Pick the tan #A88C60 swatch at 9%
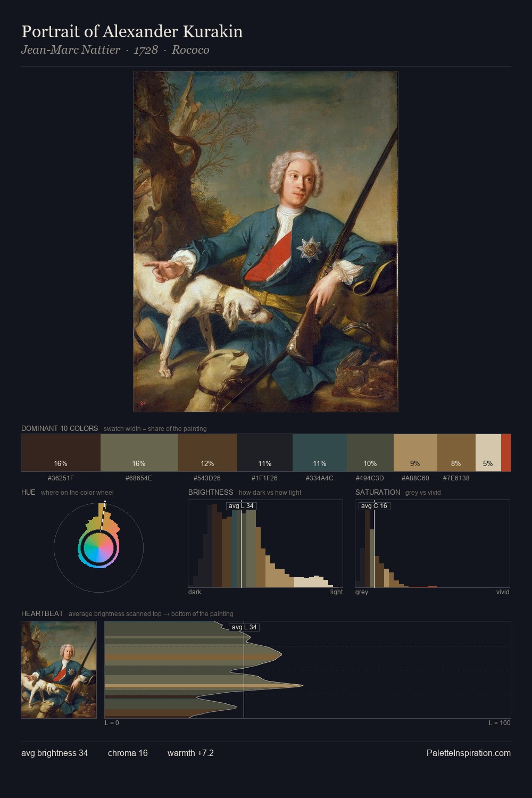Image resolution: width=532 pixels, height=798 pixels. [x=415, y=453]
